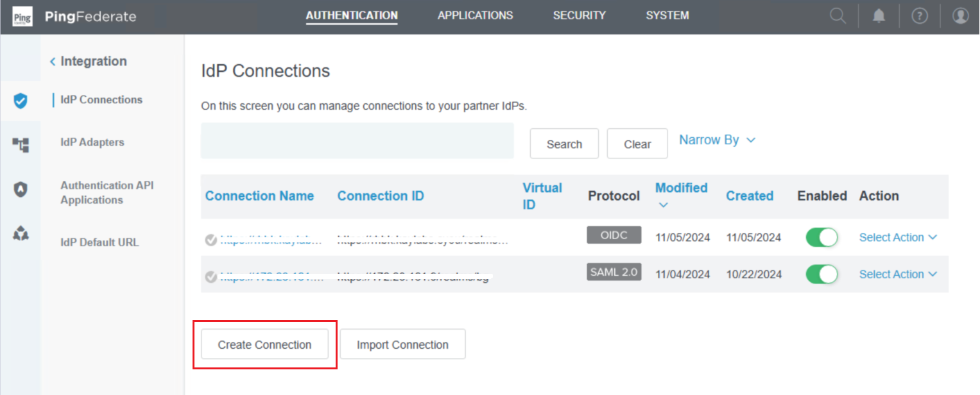
Task: Select the three-circles cluster sidebar icon
Action: pyautogui.click(x=21, y=234)
